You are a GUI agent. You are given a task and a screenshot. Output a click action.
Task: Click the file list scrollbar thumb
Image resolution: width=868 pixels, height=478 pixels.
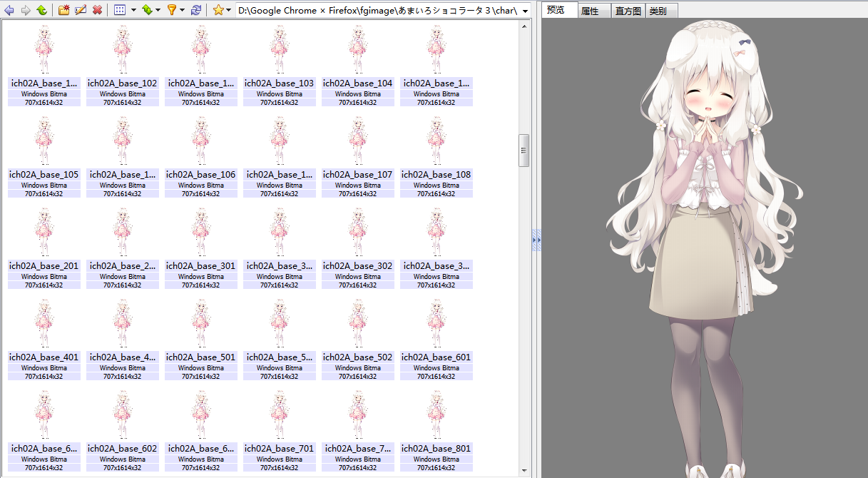pos(524,150)
